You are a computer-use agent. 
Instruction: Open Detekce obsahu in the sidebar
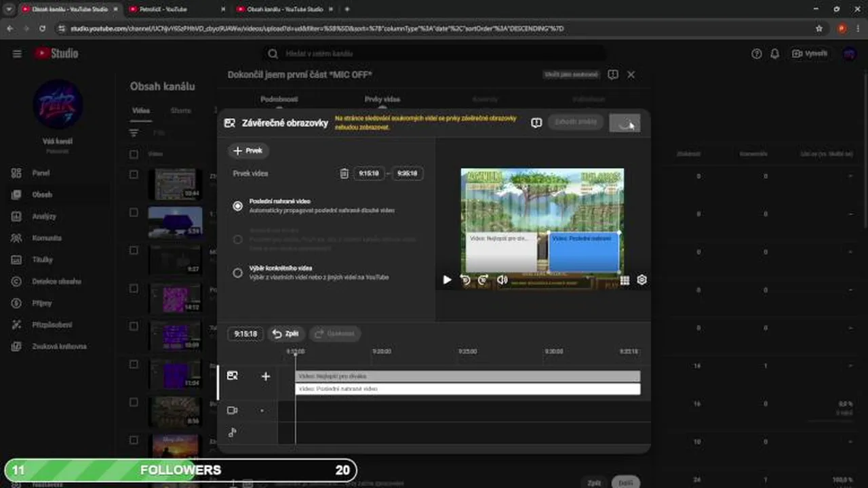click(58, 281)
